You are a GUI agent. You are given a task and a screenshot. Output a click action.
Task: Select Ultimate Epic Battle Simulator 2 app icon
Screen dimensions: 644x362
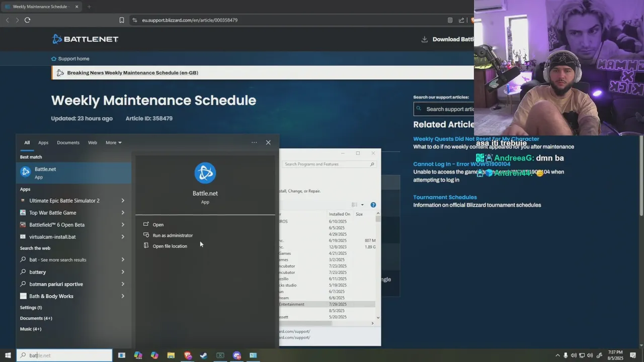click(x=23, y=201)
